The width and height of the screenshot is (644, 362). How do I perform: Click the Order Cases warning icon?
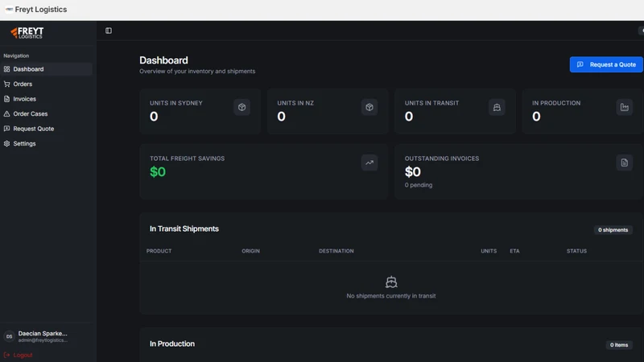(x=7, y=113)
